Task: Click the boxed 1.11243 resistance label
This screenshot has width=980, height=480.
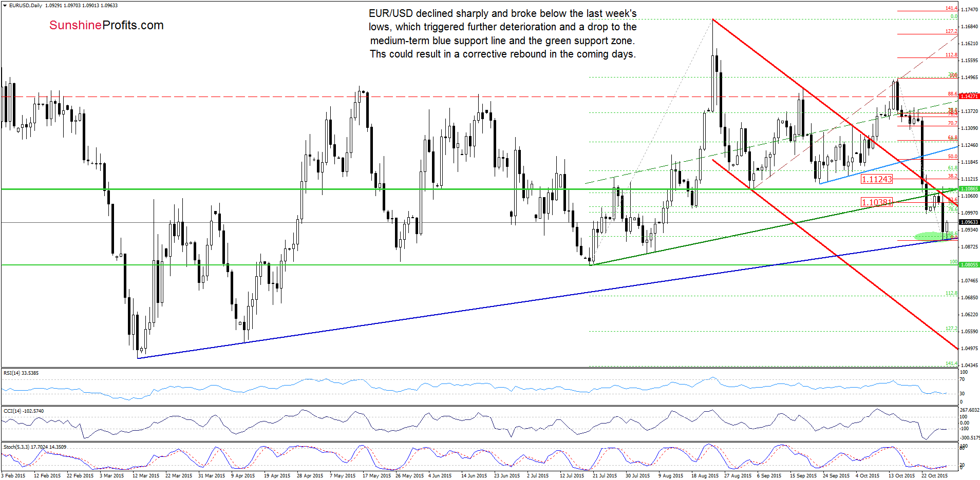Action: pos(877,179)
